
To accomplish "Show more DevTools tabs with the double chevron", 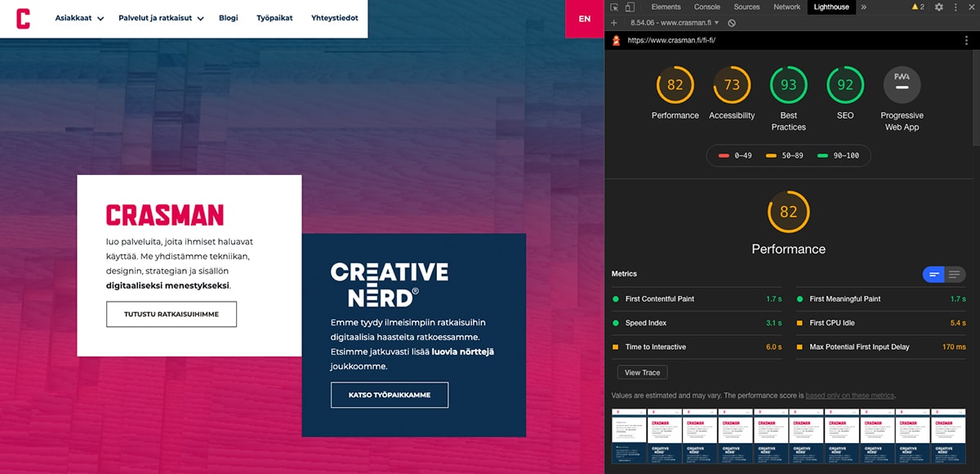I will (x=864, y=7).
